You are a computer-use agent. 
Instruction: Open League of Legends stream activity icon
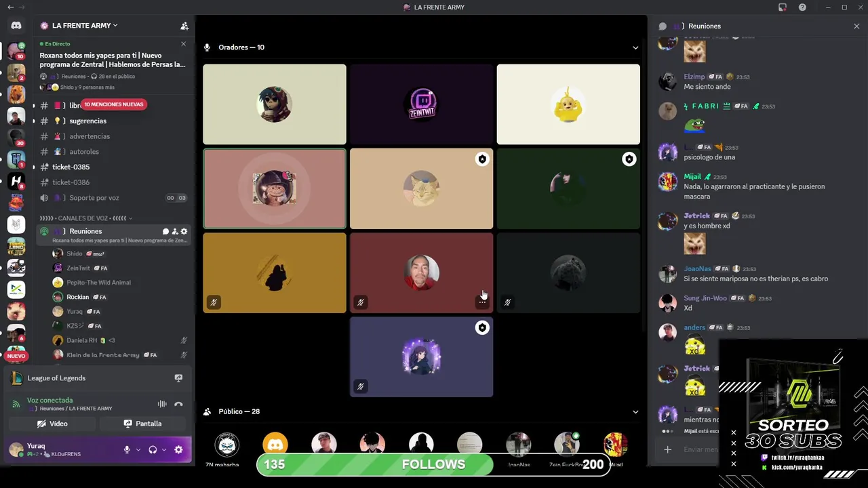[178, 378]
